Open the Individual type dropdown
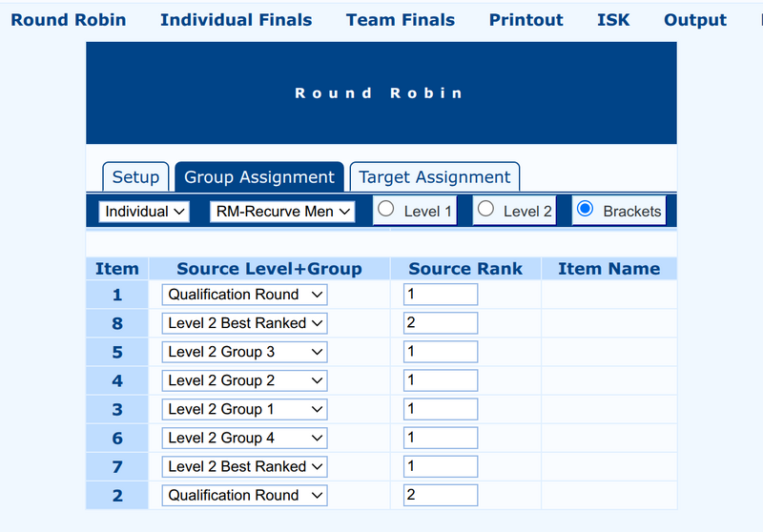Image resolution: width=763 pixels, height=532 pixels. 144,212
